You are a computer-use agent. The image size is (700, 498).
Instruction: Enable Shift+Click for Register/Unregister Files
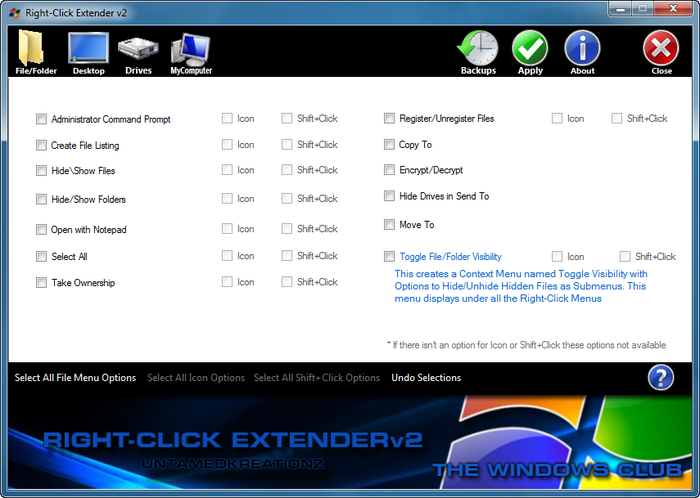point(617,118)
